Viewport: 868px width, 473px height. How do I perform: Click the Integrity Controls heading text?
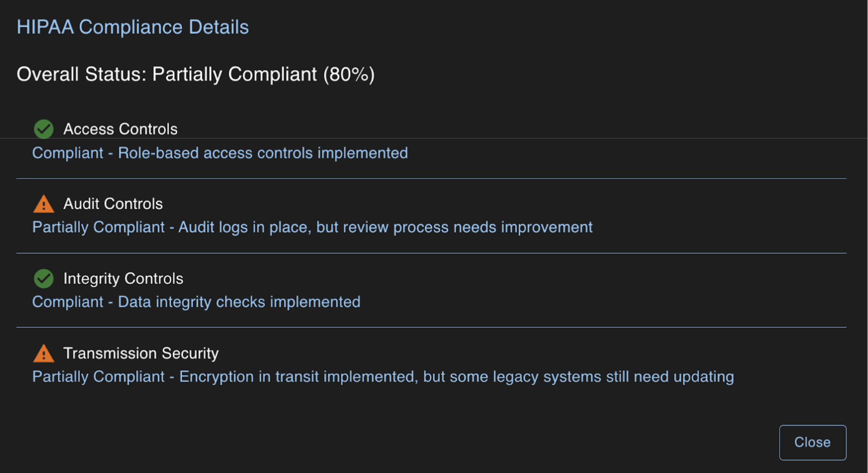tap(124, 278)
